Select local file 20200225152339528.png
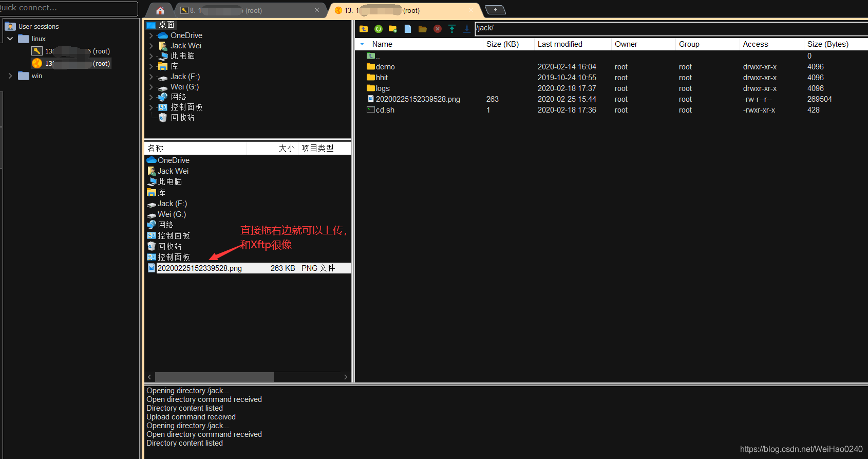 (248, 268)
